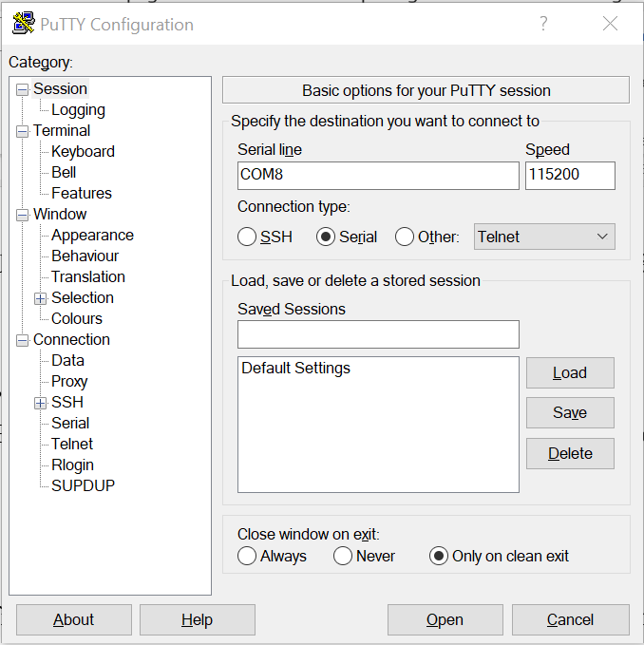
Task: Click the Saved Sessions name field
Action: tap(378, 334)
